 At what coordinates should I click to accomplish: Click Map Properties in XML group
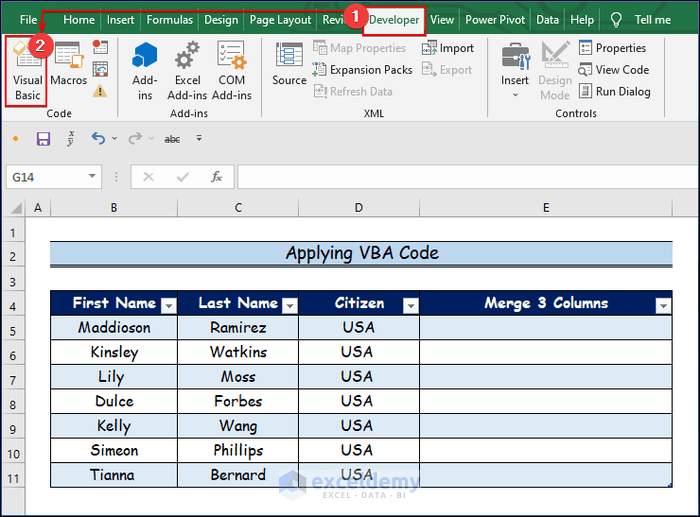tap(359, 48)
